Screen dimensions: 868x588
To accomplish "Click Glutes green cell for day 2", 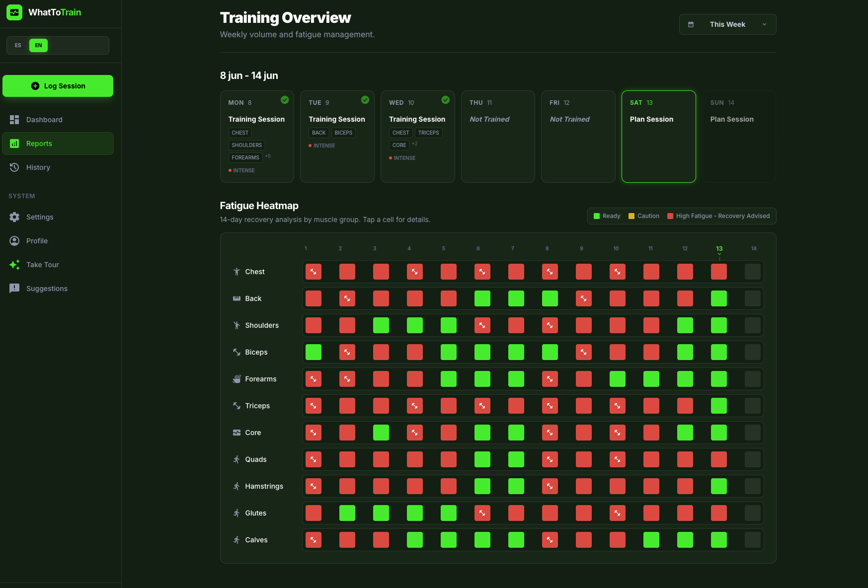I will [347, 513].
